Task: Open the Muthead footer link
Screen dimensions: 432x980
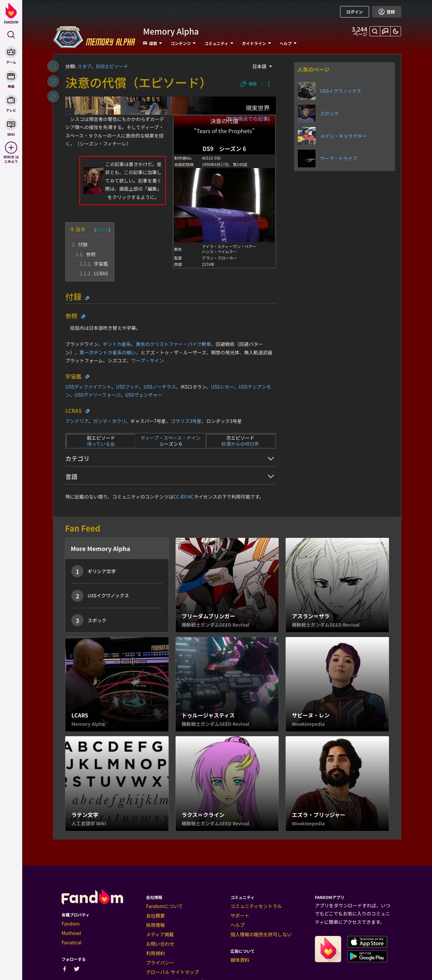Action: [x=71, y=933]
